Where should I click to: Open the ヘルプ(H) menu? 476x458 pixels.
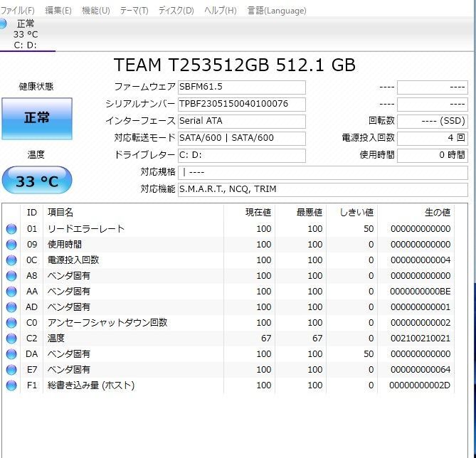coord(220,11)
